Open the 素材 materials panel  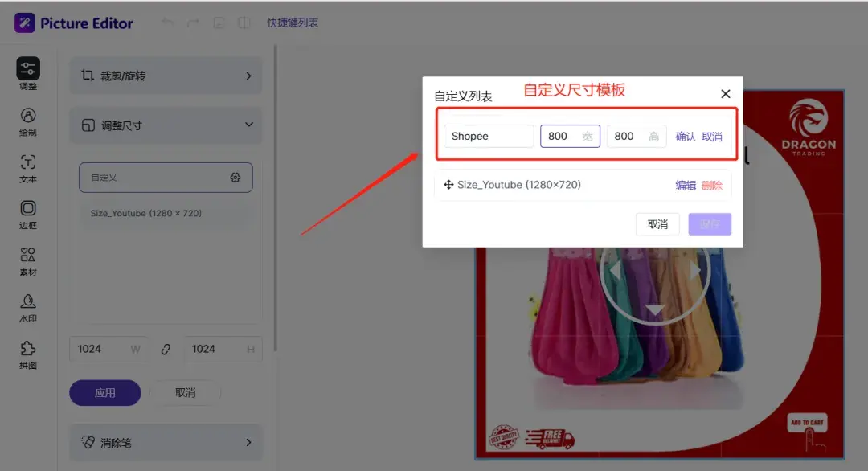coord(28,260)
